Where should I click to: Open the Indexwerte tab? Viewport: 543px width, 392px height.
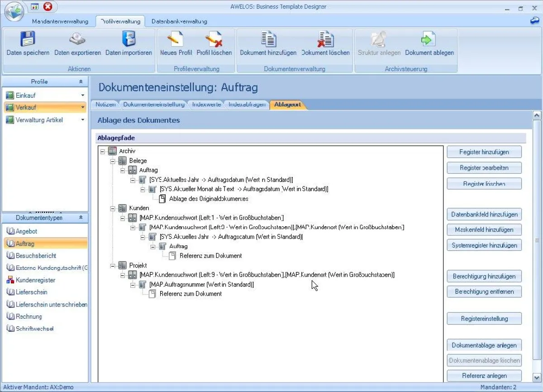click(x=206, y=105)
